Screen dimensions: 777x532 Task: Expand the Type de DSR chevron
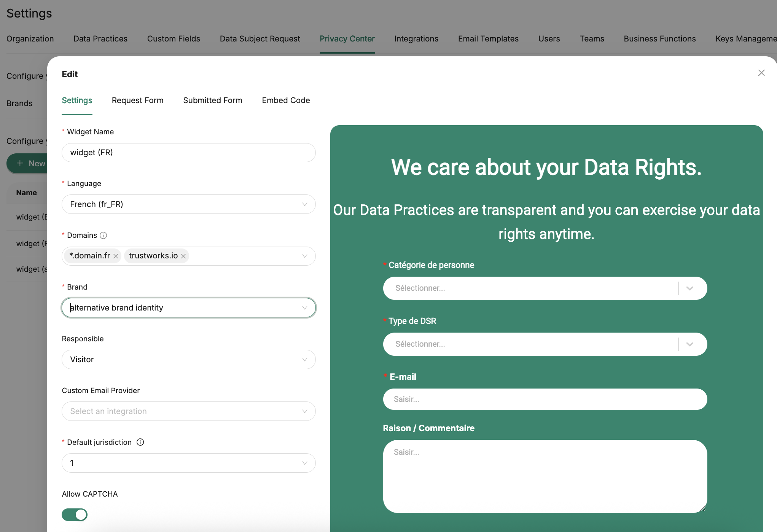tap(689, 344)
